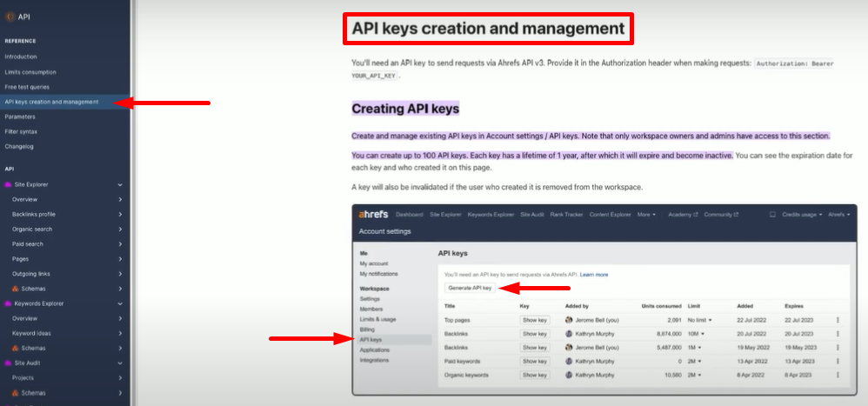The image size is (868, 406).
Task: Open the Limits consumption page
Action: 30,72
